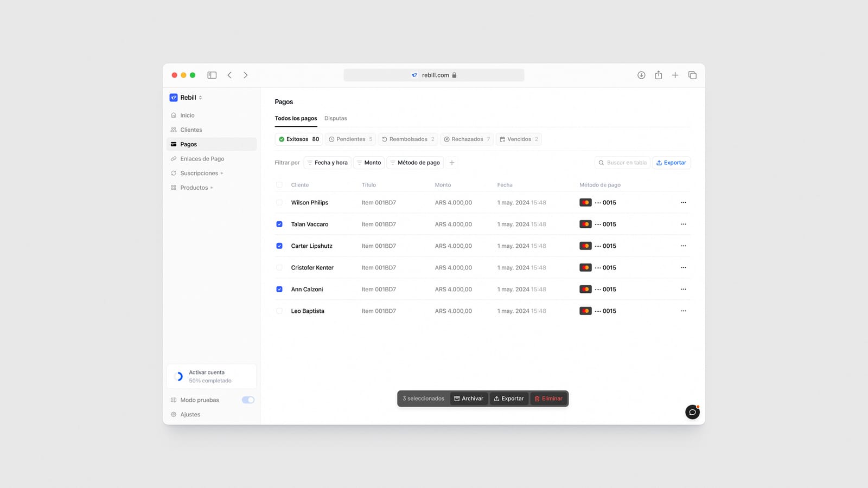This screenshot has height=488, width=868.
Task: Archive the selected payments
Action: 469,398
